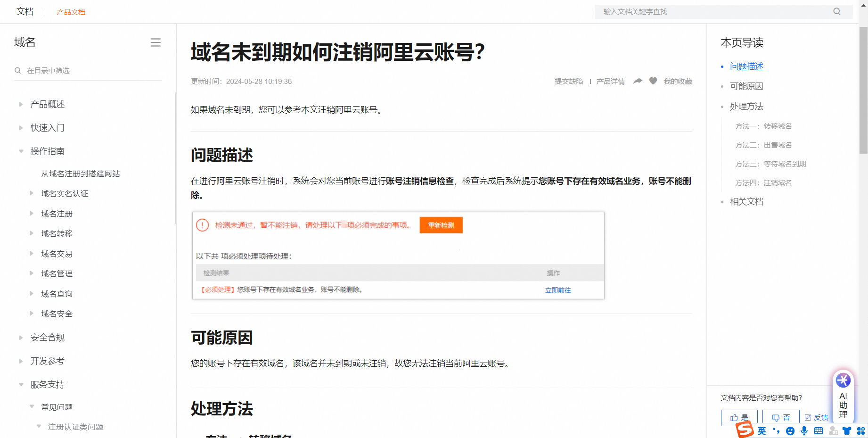Collapse the 常见问题 subsection
Screen dimensions: 868x438
[x=32, y=406]
